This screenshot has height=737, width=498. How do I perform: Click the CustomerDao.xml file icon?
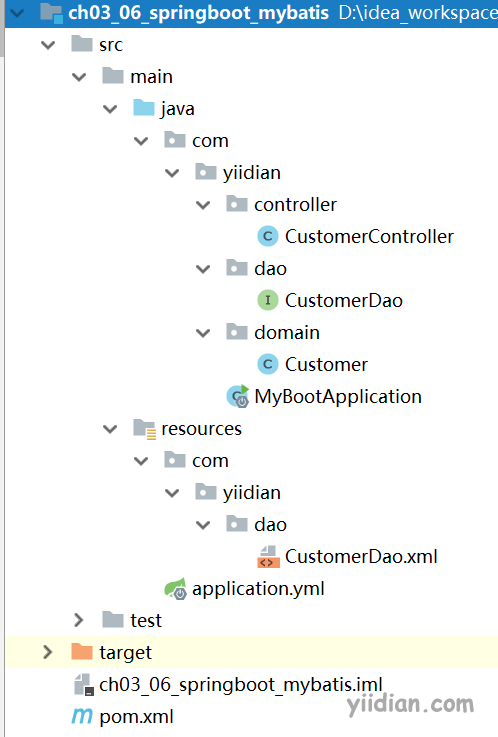(x=268, y=557)
